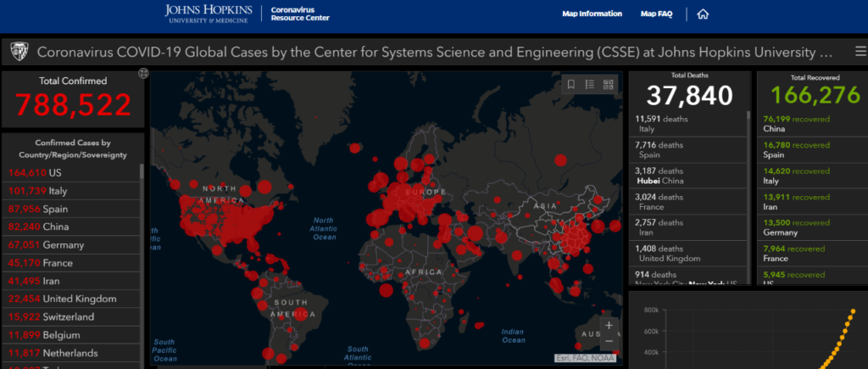Open the Map Information menu item
This screenshot has width=868, height=369.
click(592, 14)
